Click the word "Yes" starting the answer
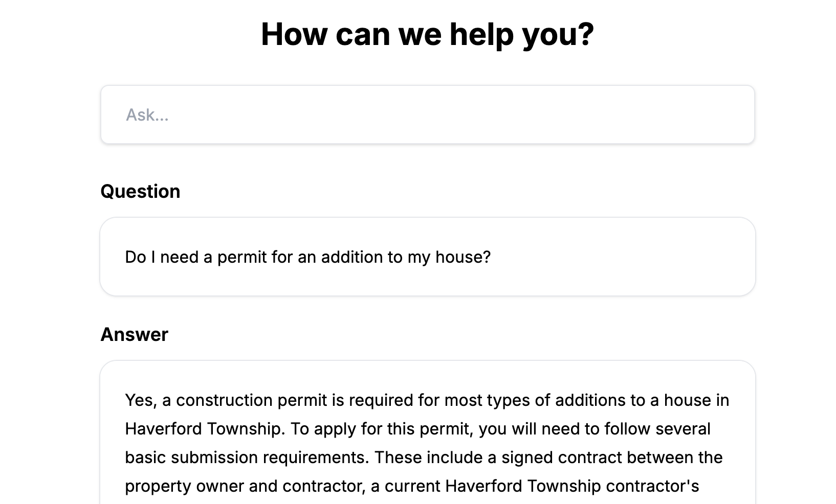 point(139,400)
